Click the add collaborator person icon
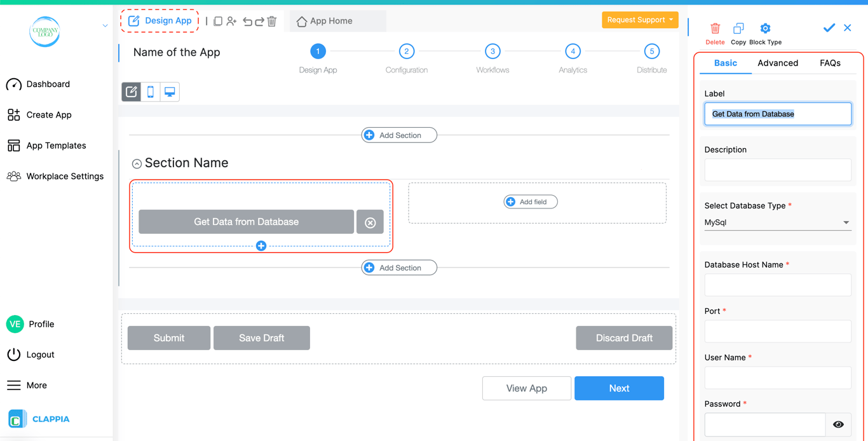 pyautogui.click(x=231, y=22)
